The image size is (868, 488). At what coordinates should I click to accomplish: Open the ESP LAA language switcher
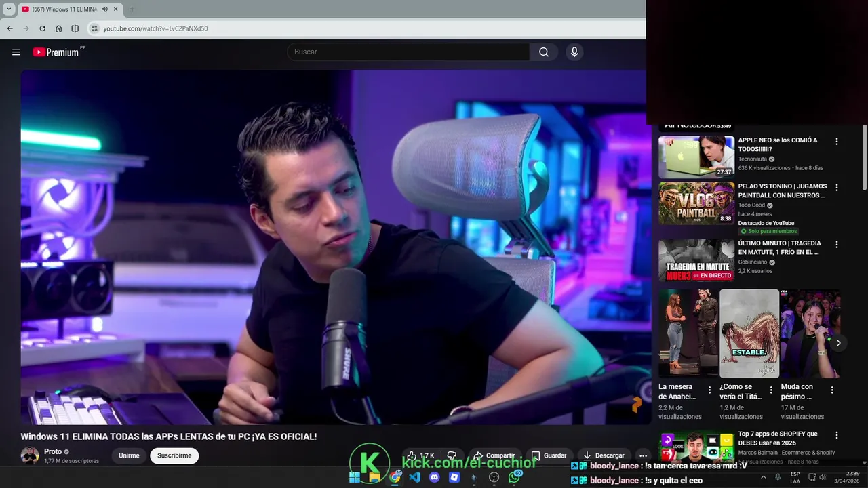pyautogui.click(x=795, y=477)
